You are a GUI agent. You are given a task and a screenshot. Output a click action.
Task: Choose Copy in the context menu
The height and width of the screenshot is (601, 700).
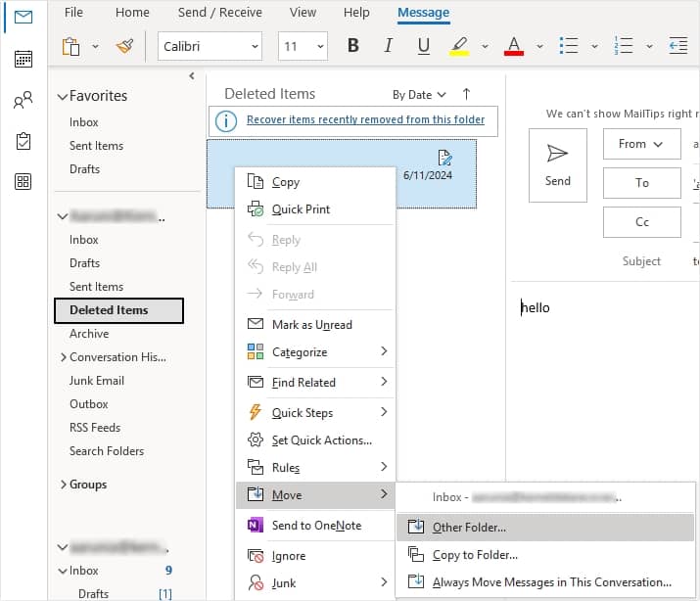tap(315, 182)
